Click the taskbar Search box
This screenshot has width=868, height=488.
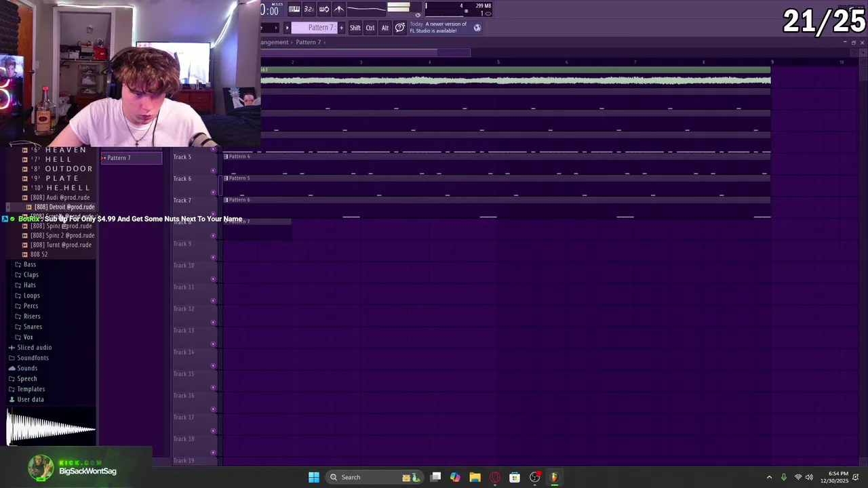click(375, 477)
